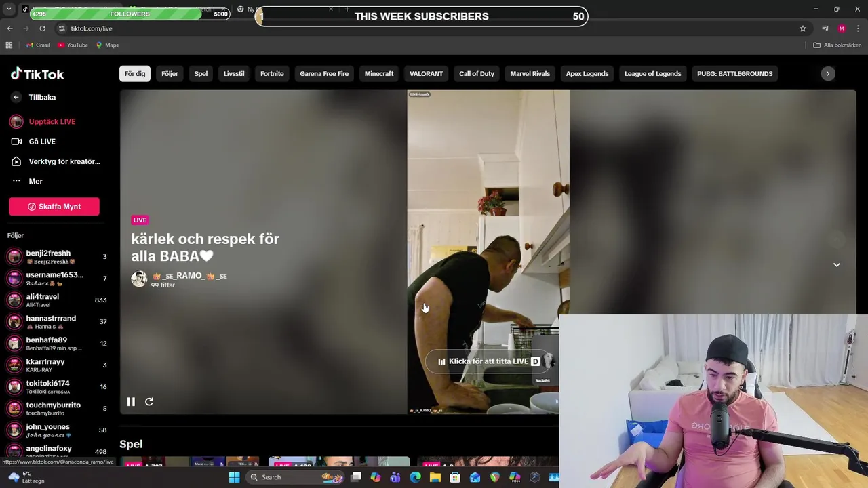Reload the live preview stream
The height and width of the screenshot is (488, 868).
click(x=149, y=401)
